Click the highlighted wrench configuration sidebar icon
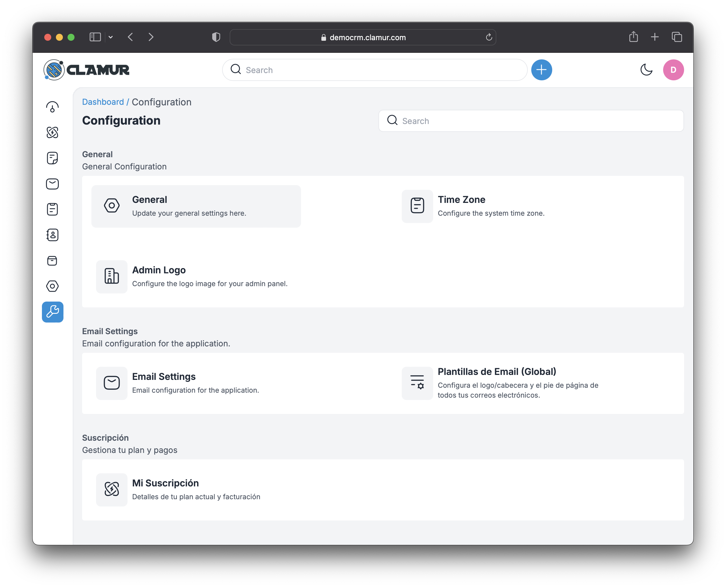This screenshot has height=588, width=726. pyautogui.click(x=52, y=312)
